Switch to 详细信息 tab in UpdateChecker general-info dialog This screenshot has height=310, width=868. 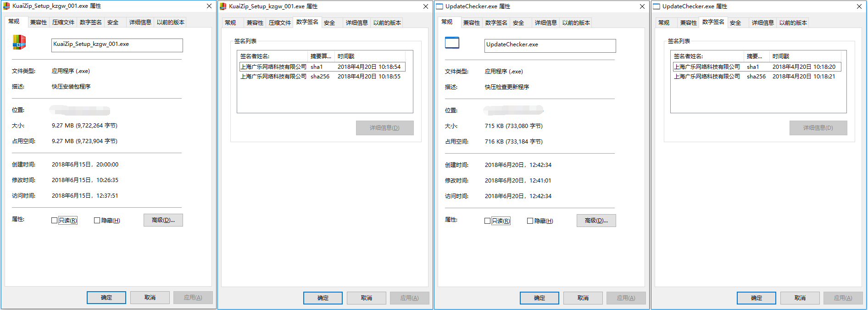tap(545, 23)
